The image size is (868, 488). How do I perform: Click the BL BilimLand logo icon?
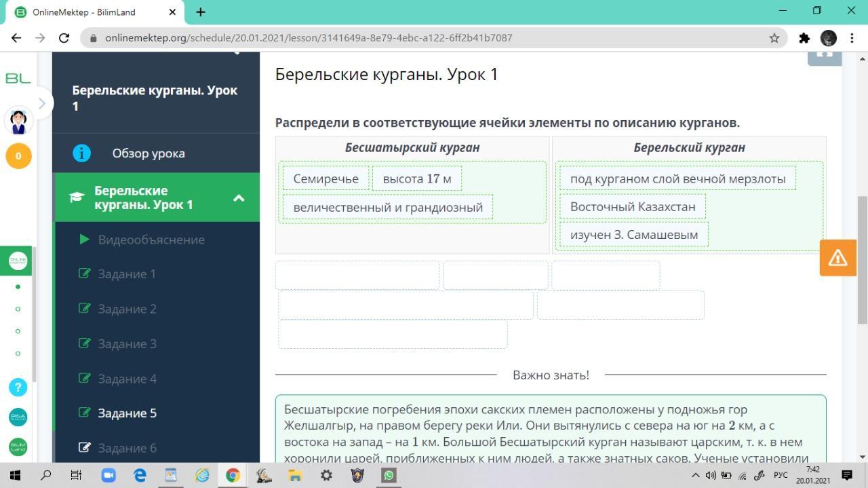[18, 79]
